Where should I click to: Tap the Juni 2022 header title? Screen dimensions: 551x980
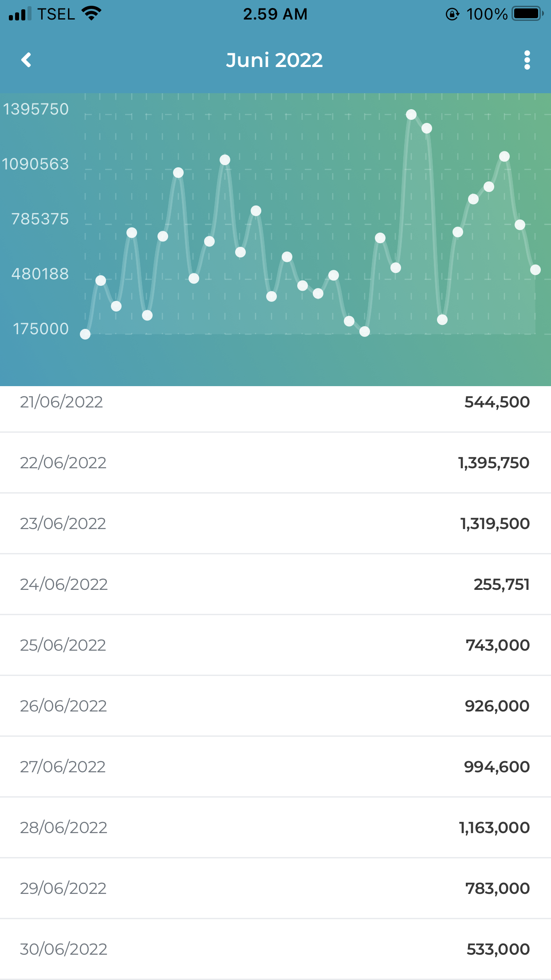pos(275,60)
